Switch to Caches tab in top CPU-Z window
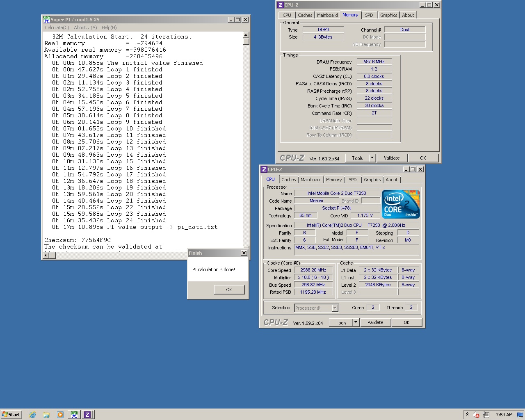Viewport: 525px width, 420px height. 305,15
